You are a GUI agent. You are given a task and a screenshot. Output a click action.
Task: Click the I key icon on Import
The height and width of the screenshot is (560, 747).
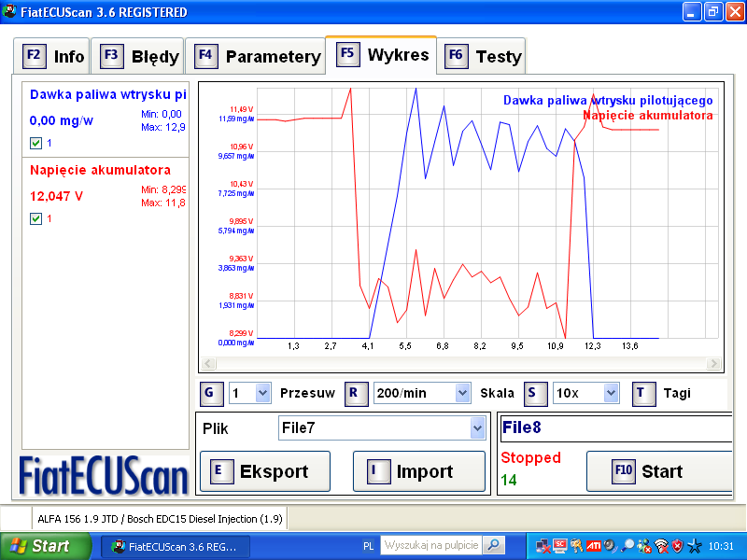tap(379, 471)
